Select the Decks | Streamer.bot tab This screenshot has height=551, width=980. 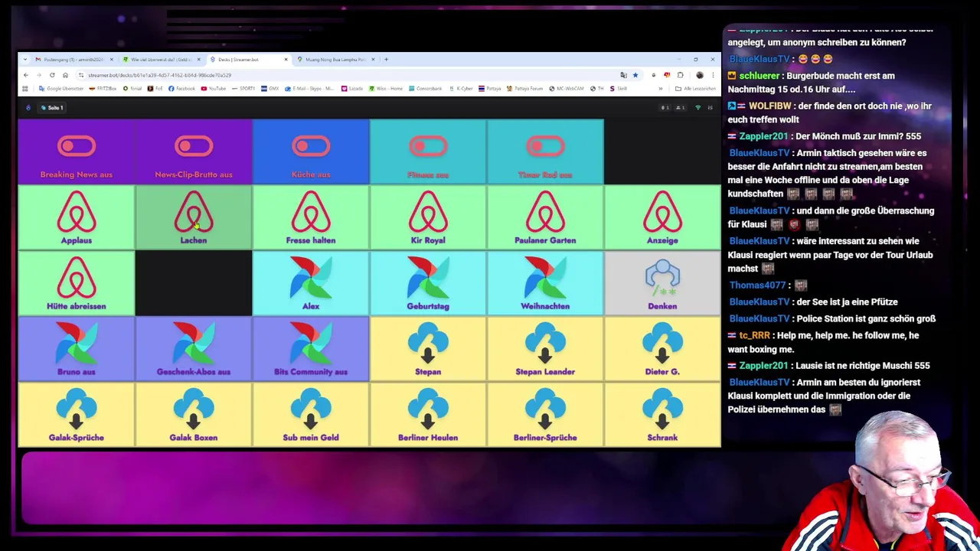[x=249, y=60]
